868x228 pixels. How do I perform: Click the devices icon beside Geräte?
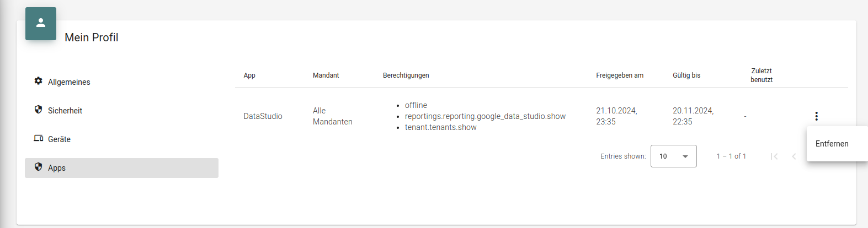[x=38, y=138]
